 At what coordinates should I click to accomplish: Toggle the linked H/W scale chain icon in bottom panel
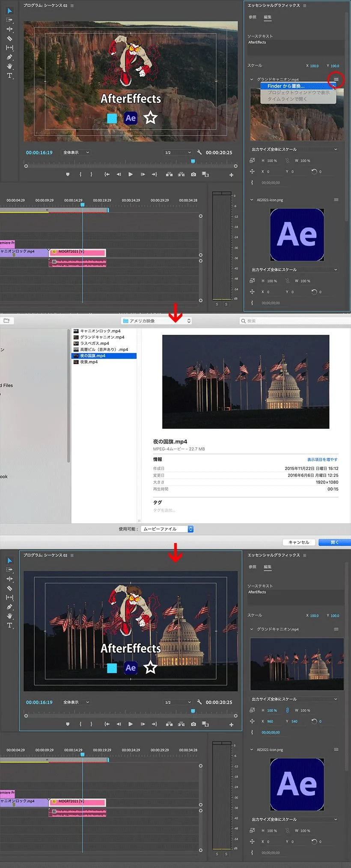tap(287, 710)
